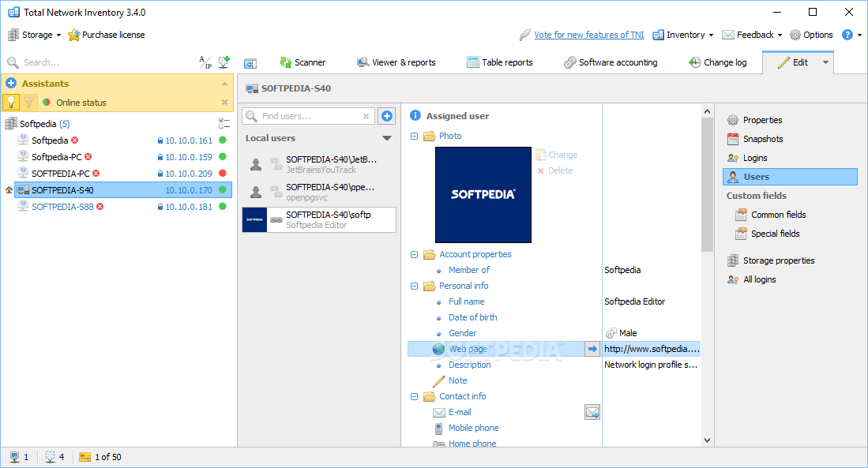Screen dimensions: 868x468
Task: Select the SOFTPEDIA-S88 computer
Action: (123, 207)
